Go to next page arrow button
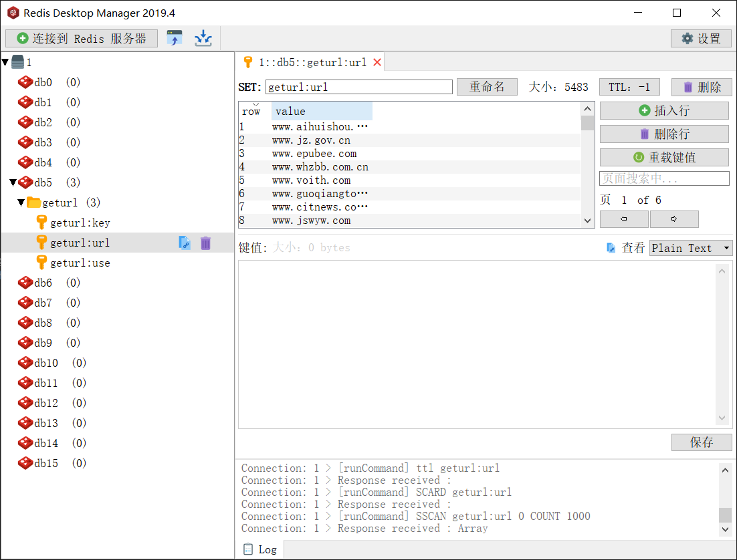Image resolution: width=737 pixels, height=560 pixels. point(674,219)
